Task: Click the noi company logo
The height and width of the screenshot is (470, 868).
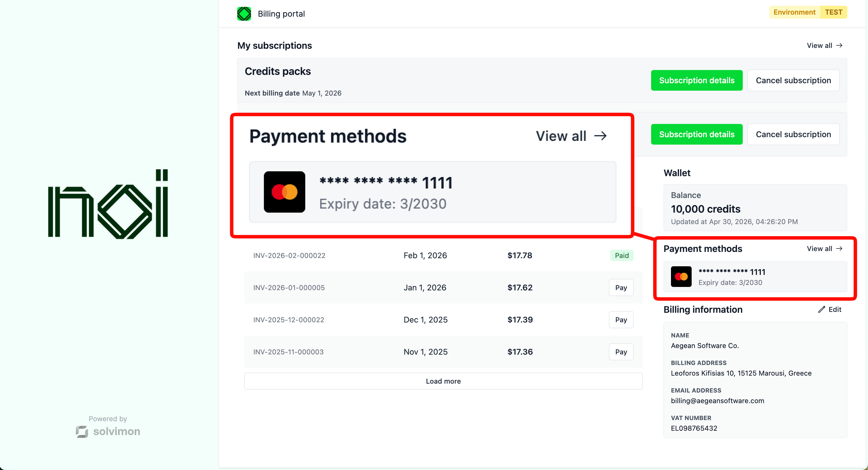Action: [108, 204]
